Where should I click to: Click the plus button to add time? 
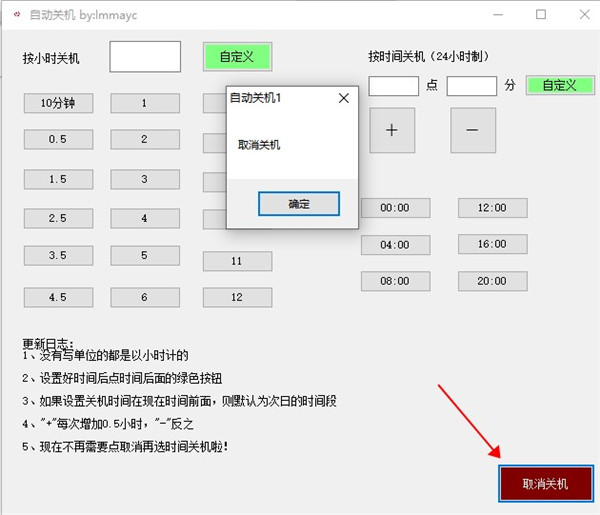click(392, 130)
